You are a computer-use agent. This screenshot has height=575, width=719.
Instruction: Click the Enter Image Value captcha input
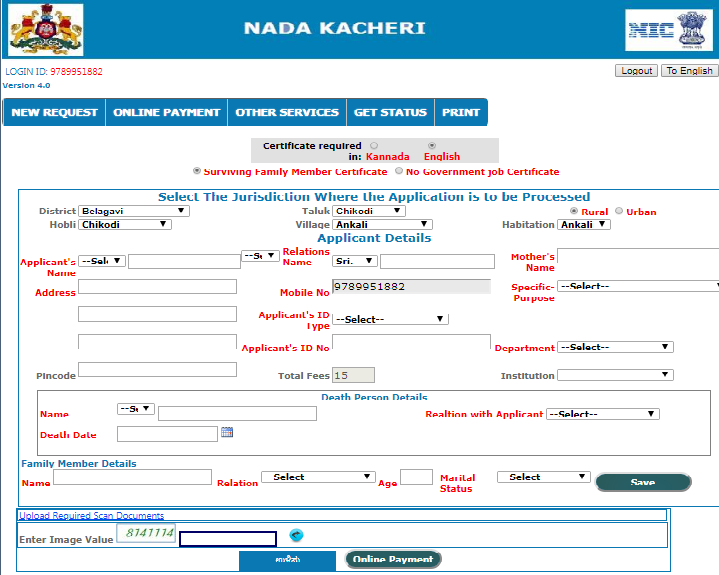(228, 539)
